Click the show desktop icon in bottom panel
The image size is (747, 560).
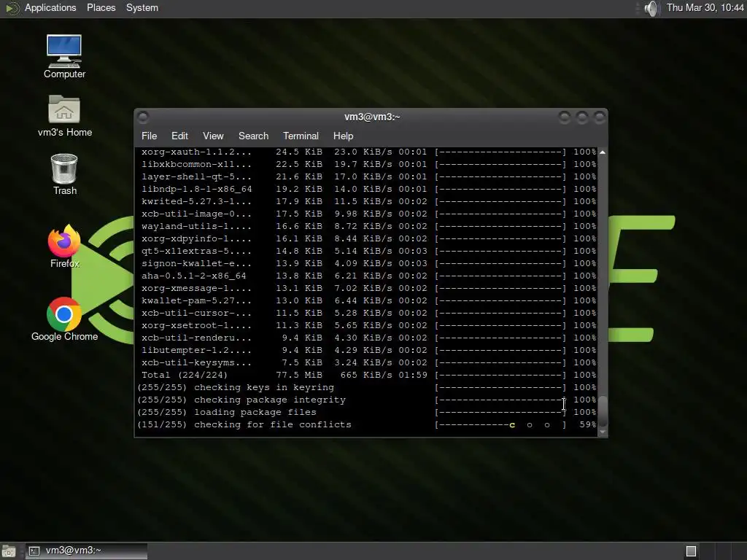9,551
